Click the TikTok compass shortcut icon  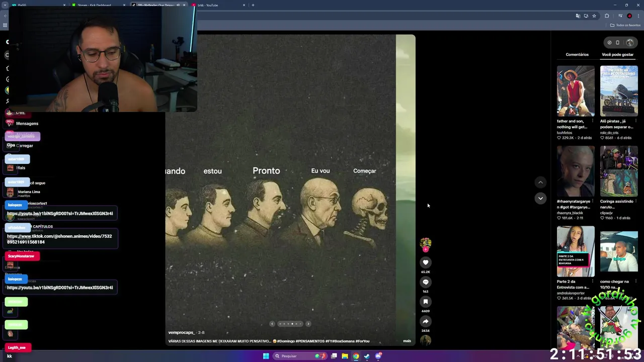point(609,43)
